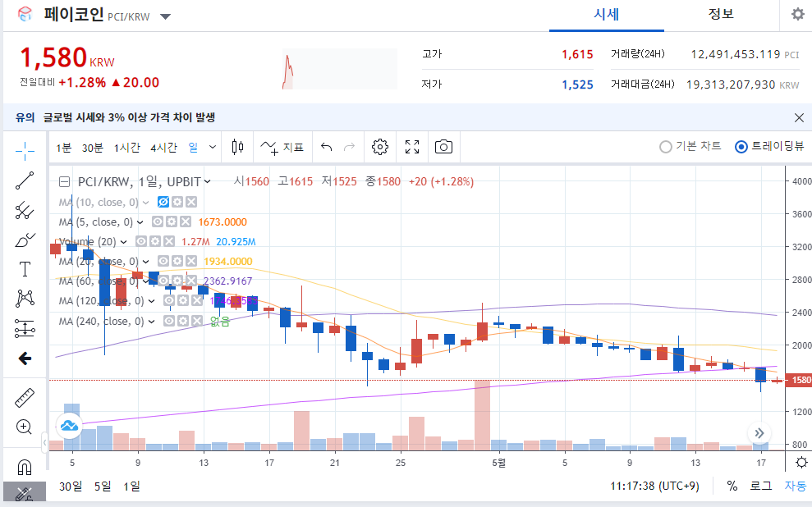The height and width of the screenshot is (507, 812).
Task: Open the timezone 11:17:38 (UTC+9) setting
Action: [654, 486]
